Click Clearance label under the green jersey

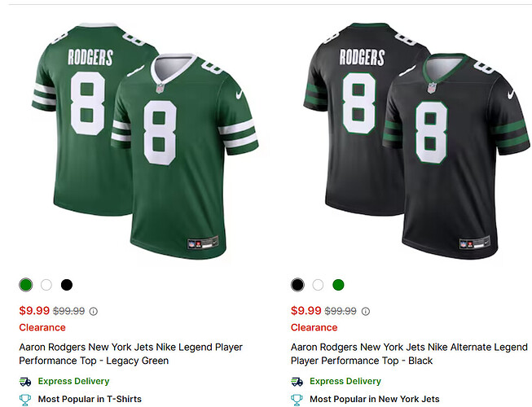pyautogui.click(x=42, y=327)
